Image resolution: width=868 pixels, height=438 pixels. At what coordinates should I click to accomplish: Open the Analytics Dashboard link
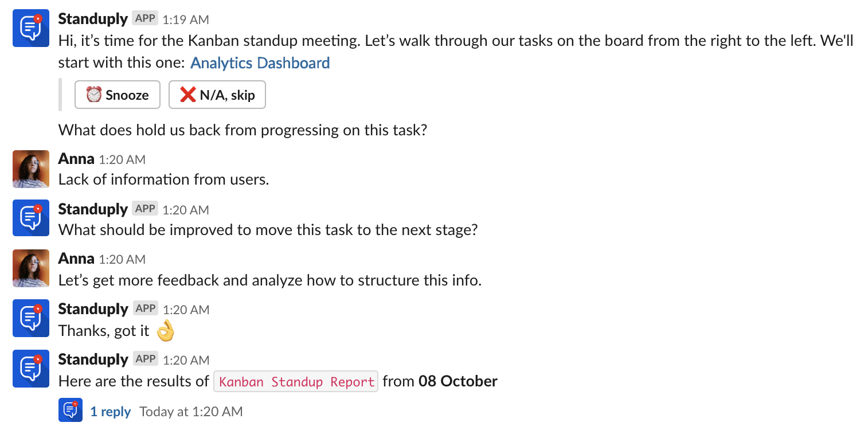coord(260,62)
